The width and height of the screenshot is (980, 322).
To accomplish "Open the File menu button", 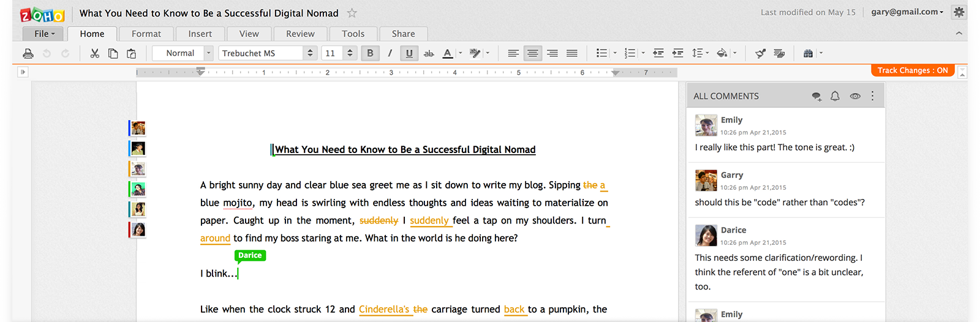I will tap(43, 34).
